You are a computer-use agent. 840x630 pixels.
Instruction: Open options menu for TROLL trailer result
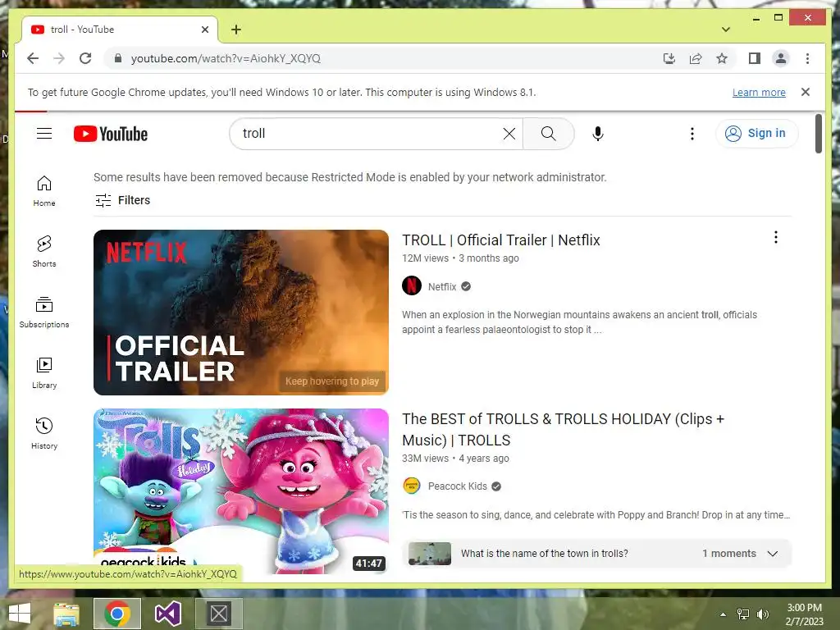click(x=776, y=237)
